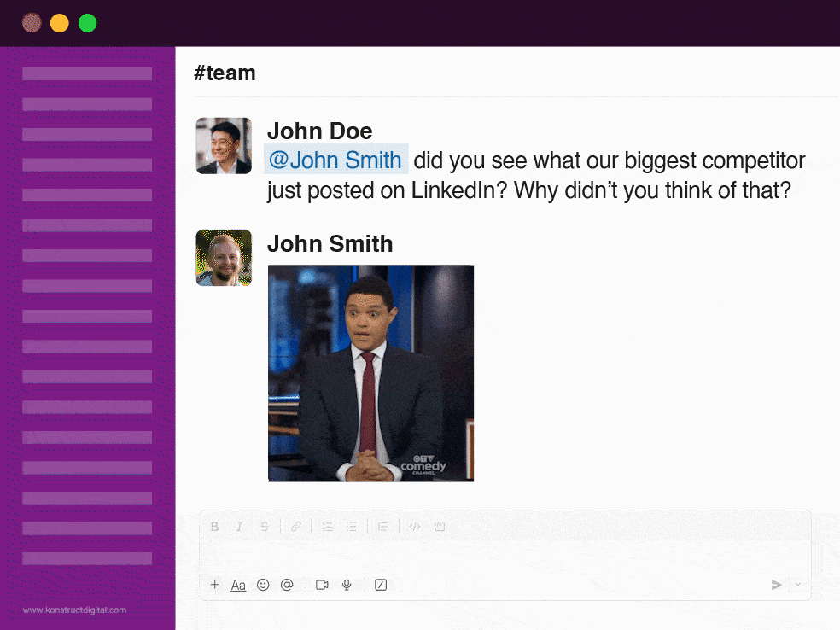The image size is (840, 630).
Task: Insert a link via the chain icon
Action: (x=295, y=527)
